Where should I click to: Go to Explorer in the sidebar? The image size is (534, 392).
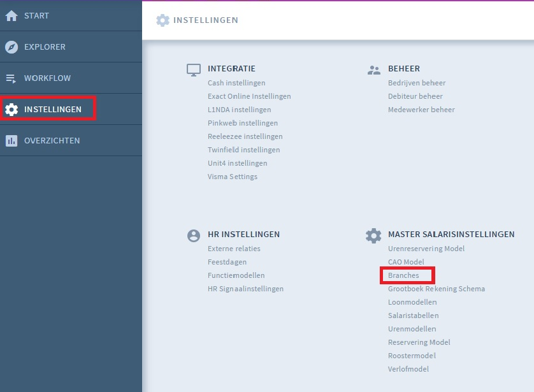pos(45,47)
